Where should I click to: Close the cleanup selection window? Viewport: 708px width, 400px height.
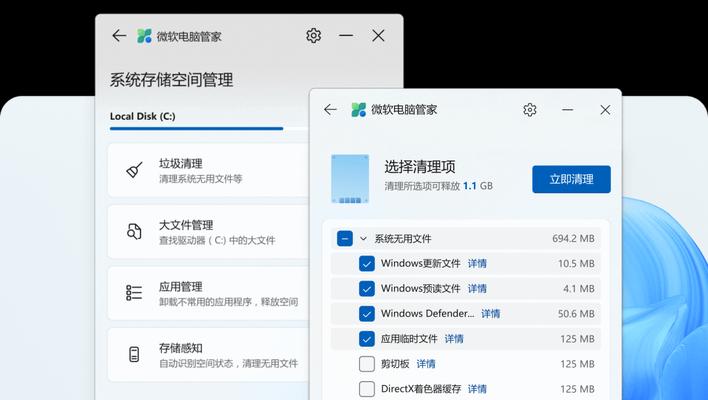pyautogui.click(x=605, y=110)
